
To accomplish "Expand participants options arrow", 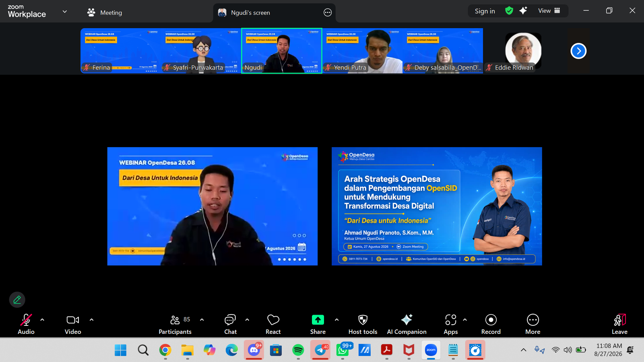I will 202,320.
